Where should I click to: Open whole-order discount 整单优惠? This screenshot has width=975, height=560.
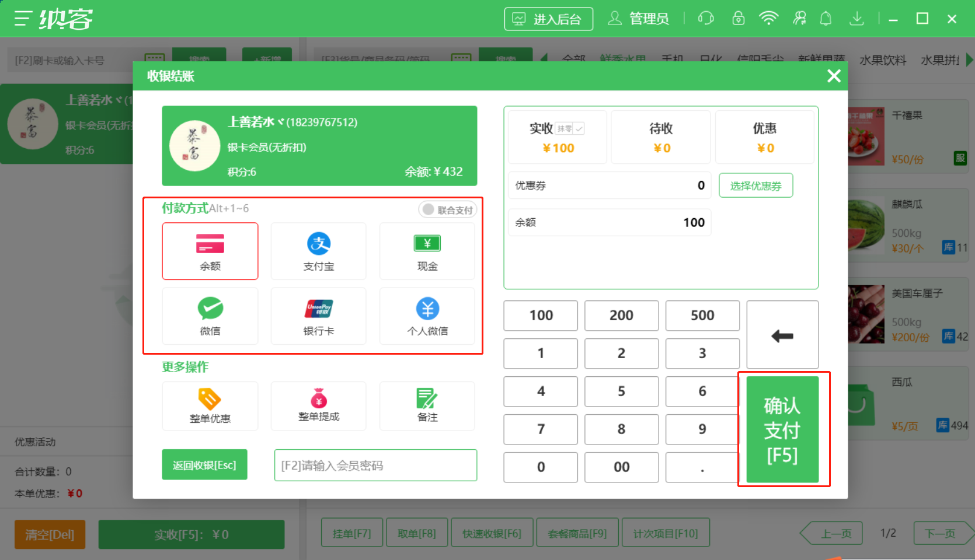(210, 405)
